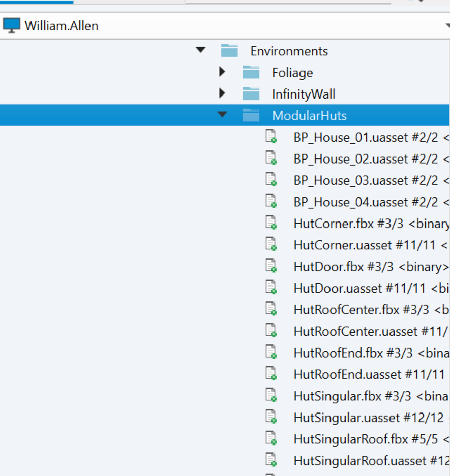
Task: Select file BP_House_04.uasset #2/2
Action: 366,202
